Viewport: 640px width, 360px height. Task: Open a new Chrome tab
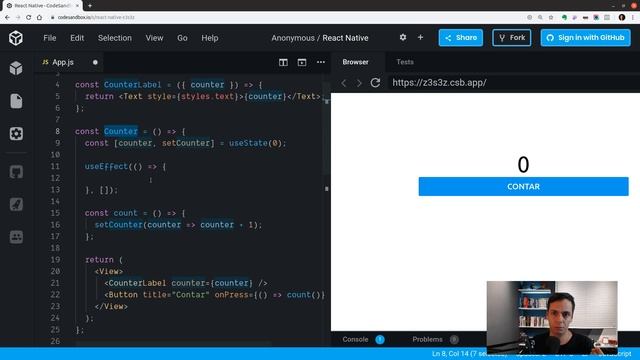(x=90, y=6)
